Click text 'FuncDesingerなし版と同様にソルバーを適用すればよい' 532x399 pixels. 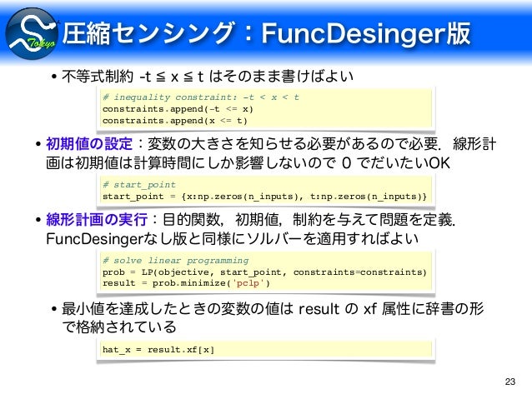point(232,239)
